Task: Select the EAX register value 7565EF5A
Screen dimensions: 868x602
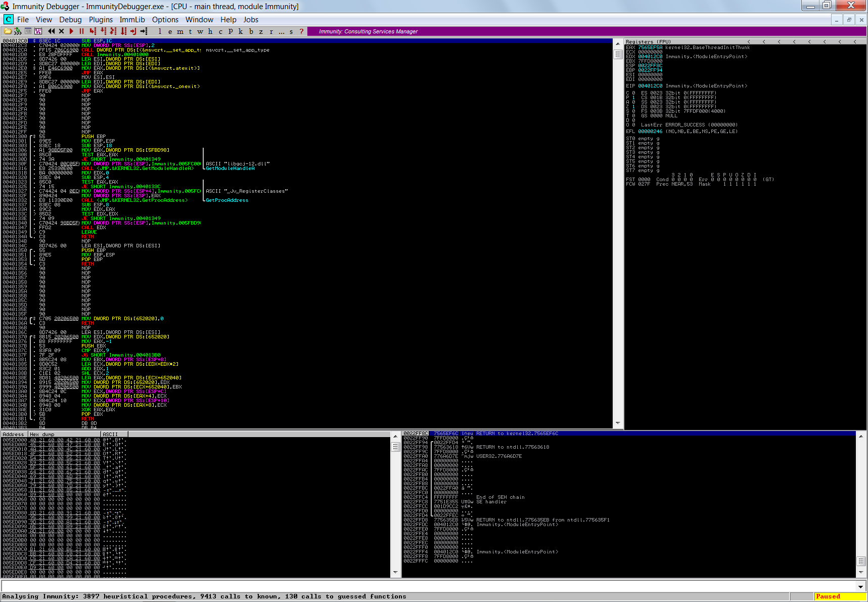Action: click(650, 48)
